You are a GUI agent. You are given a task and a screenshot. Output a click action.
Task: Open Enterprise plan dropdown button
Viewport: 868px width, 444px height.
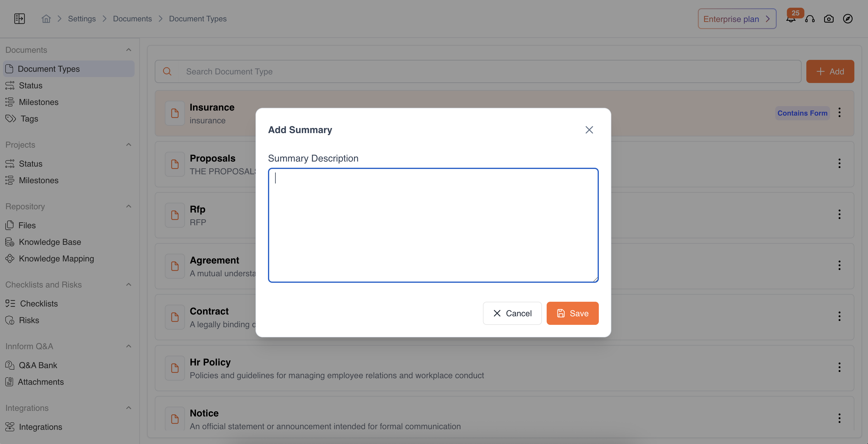click(x=737, y=19)
